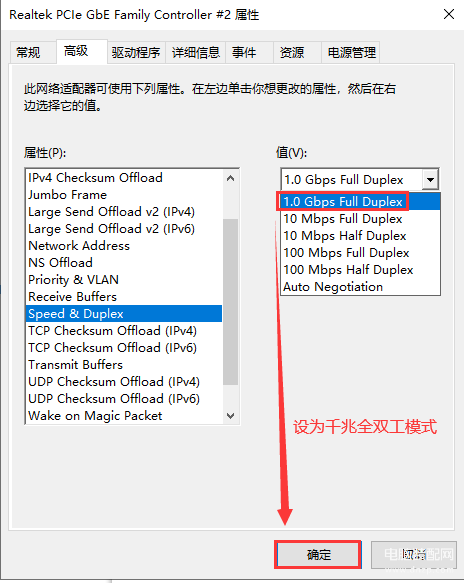This screenshot has height=583, width=464.
Task: Select 10 Mbps Half Duplex option
Action: click(360, 236)
